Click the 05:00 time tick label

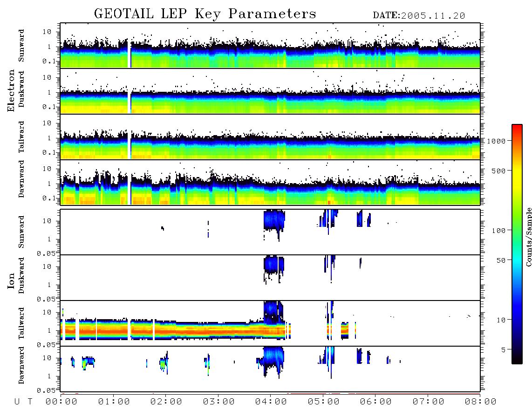point(323,402)
